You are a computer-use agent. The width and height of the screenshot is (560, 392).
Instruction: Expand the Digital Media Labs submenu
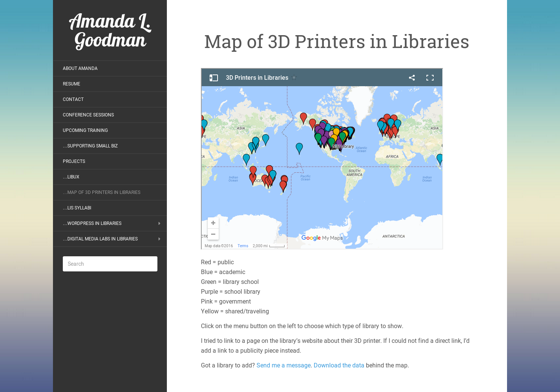point(159,239)
